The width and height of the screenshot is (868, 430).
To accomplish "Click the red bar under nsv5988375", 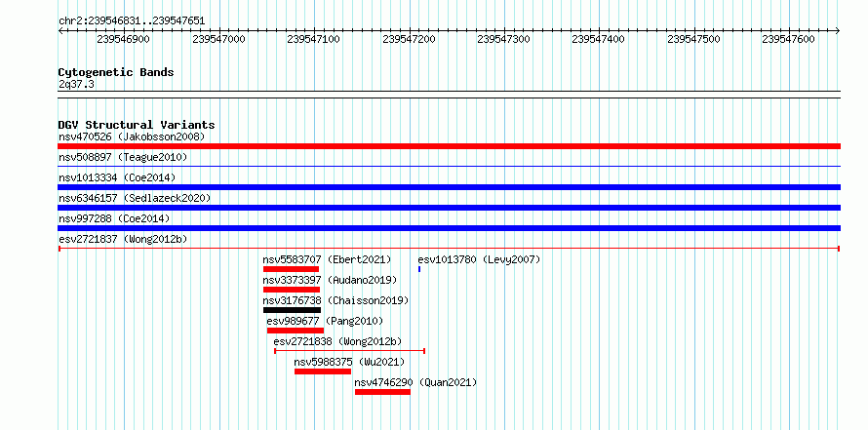I will 323,371.
